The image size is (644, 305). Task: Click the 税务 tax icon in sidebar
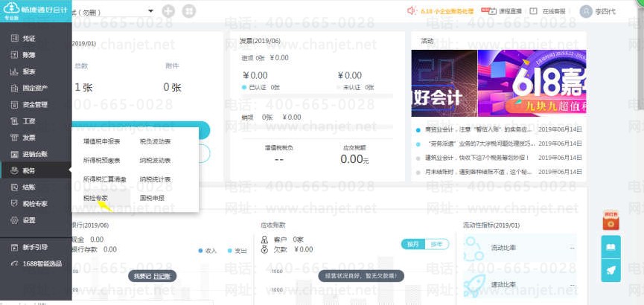pyautogui.click(x=14, y=170)
